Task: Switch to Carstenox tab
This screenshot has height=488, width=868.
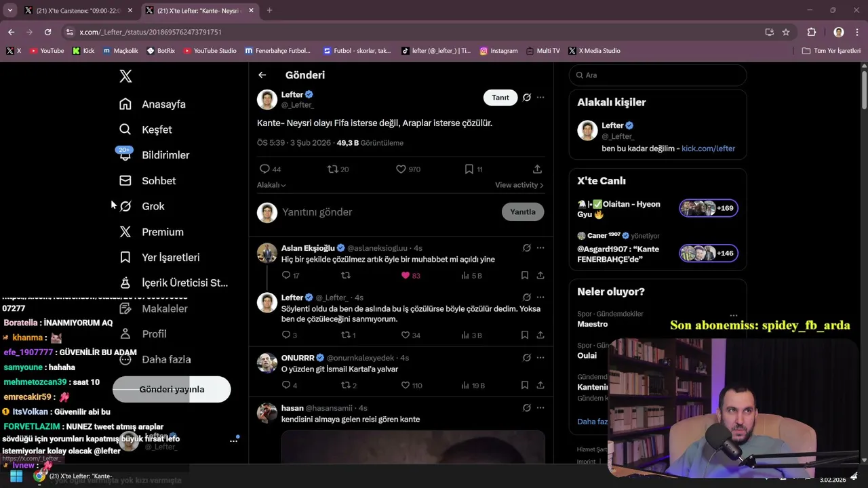Action: (79, 10)
